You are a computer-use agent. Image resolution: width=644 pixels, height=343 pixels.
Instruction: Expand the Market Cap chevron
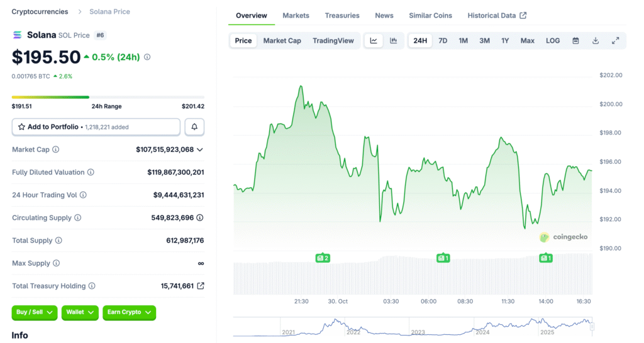(200, 150)
